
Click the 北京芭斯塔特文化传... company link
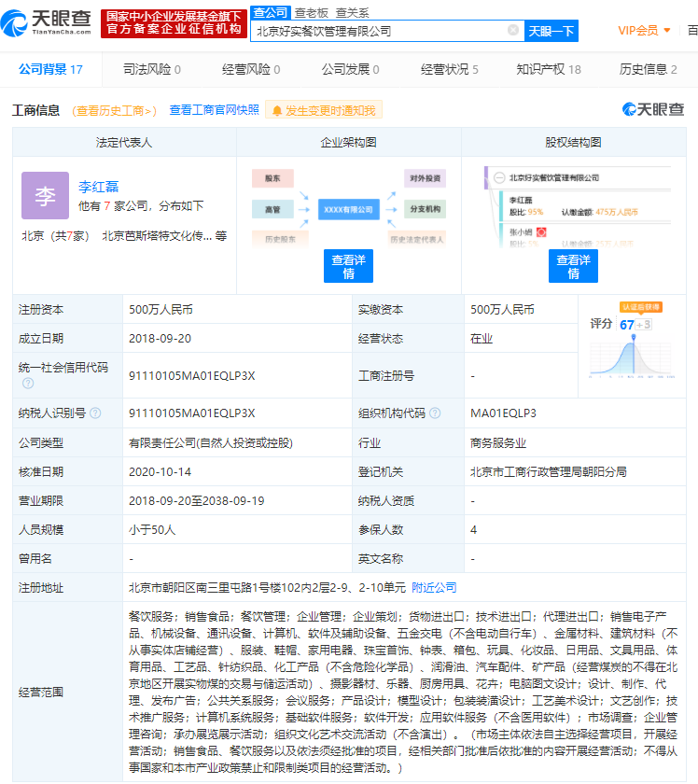157,235
